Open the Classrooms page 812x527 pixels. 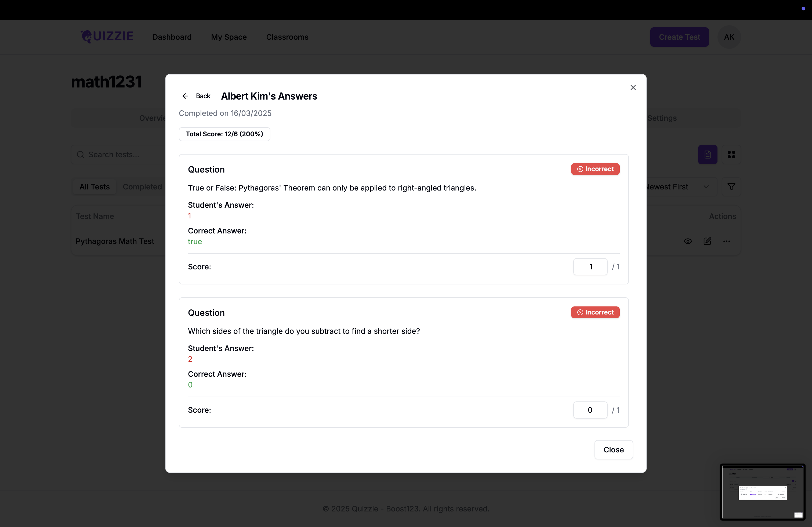point(287,37)
